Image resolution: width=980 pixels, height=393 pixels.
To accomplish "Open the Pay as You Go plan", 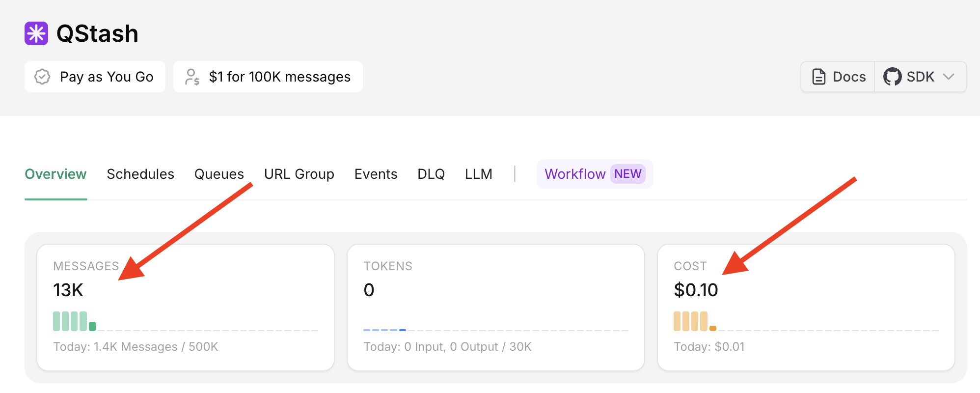I will tap(95, 77).
